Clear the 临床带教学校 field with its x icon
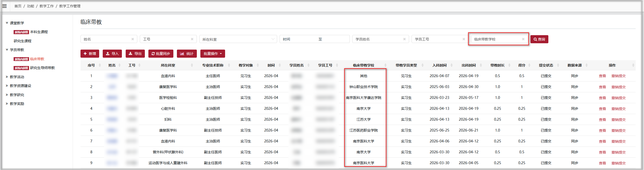 click(x=523, y=39)
